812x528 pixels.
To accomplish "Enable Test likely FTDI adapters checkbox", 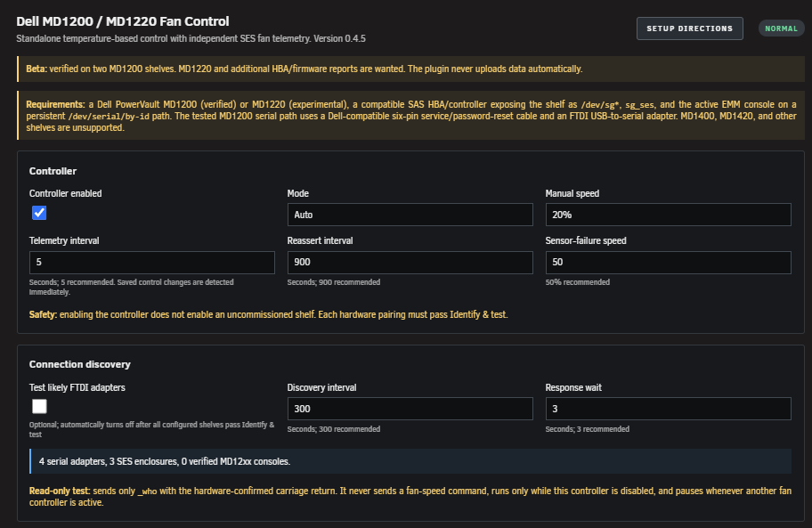I will pos(39,406).
